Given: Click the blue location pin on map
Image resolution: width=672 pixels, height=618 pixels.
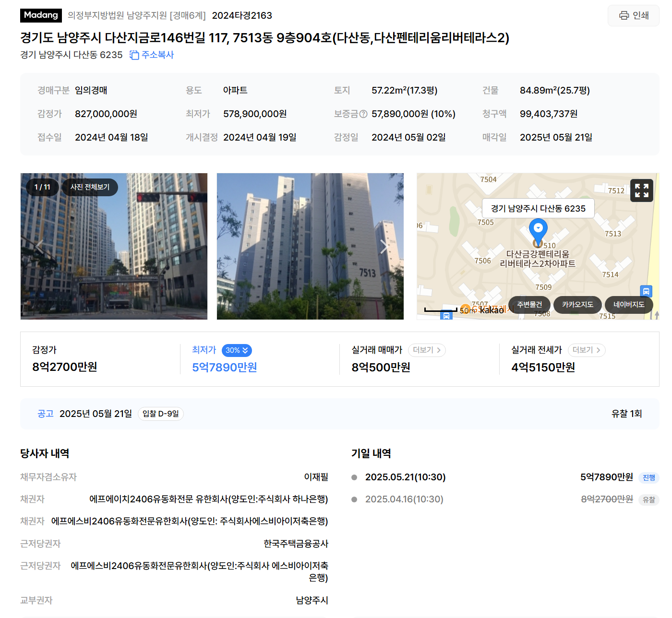Looking at the screenshot, I should [x=538, y=231].
